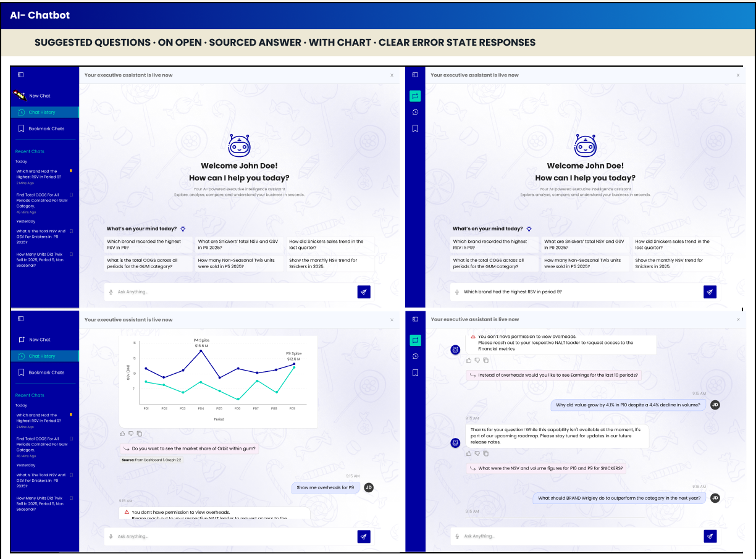Bookmark 'Total NSV And GSV' chat in chart panel

71,475
